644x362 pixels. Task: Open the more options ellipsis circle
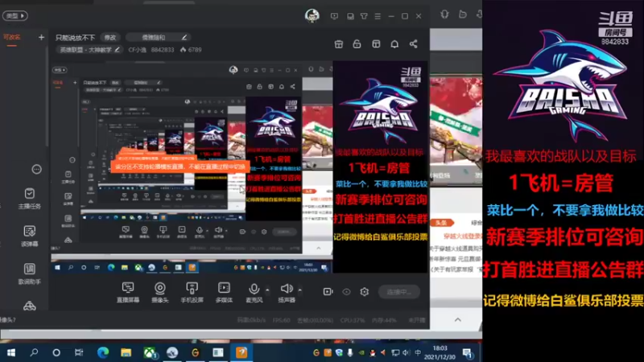pyautogui.click(x=36, y=169)
